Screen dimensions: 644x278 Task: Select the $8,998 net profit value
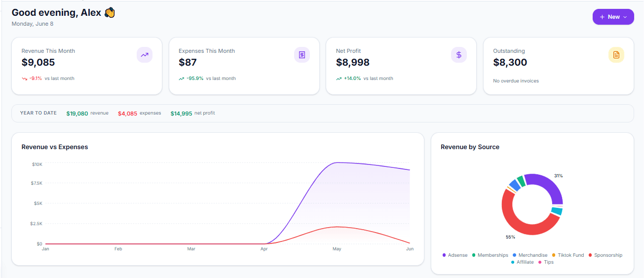pyautogui.click(x=353, y=63)
